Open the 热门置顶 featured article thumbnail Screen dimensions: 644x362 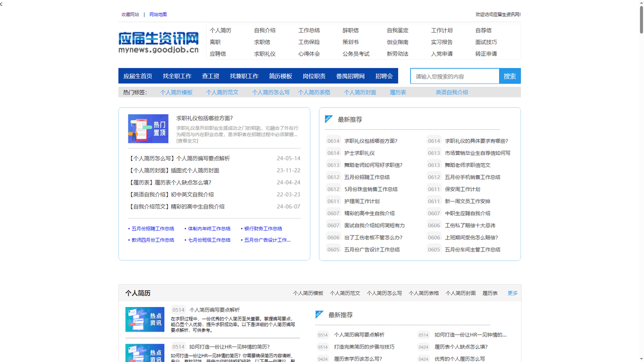(148, 129)
